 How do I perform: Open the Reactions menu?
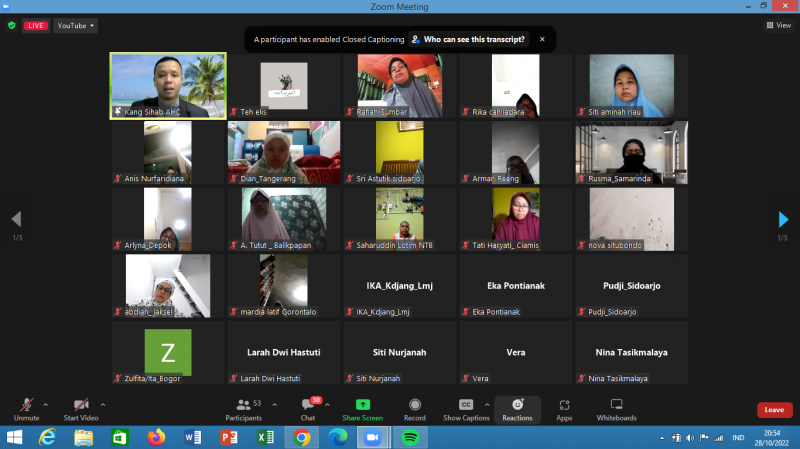[x=517, y=407]
